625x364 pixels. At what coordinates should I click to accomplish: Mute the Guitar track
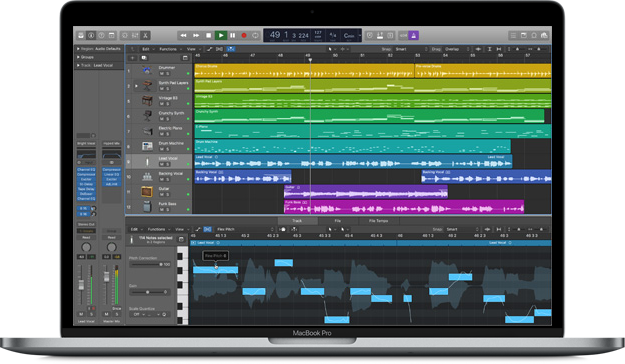click(162, 195)
